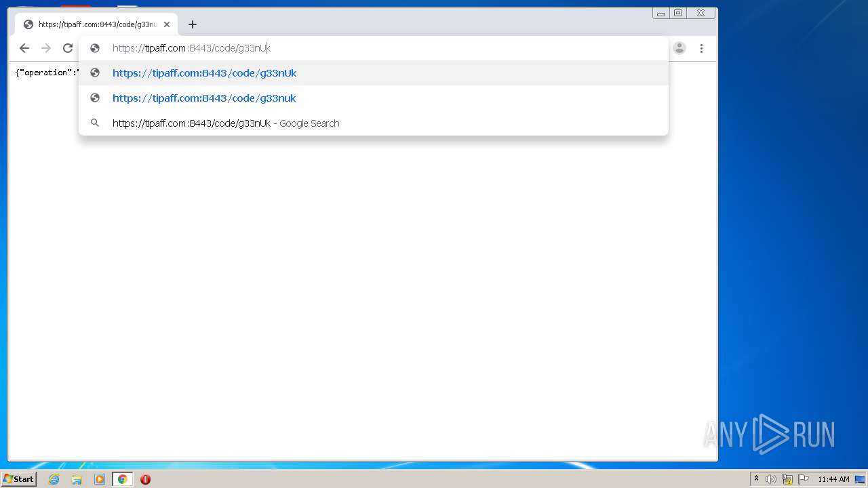Open Windows Explorer from taskbar
The width and height of the screenshot is (868, 488).
[x=77, y=479]
